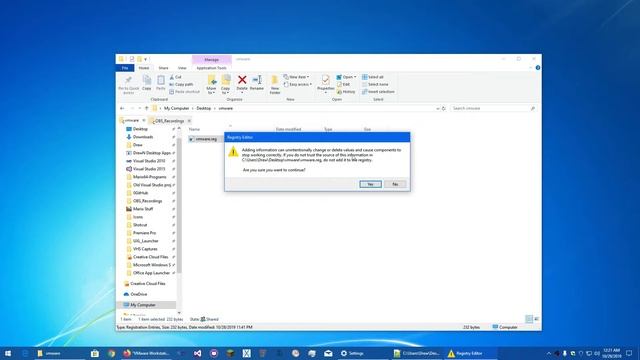Switch to the Home ribbon tab

point(144,68)
